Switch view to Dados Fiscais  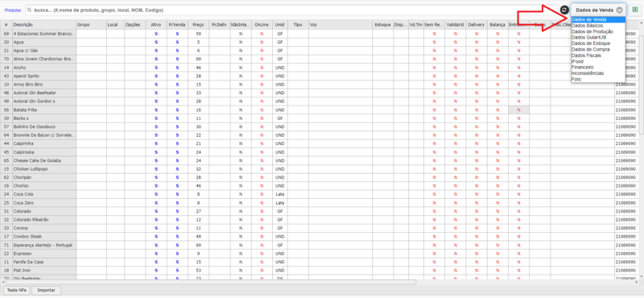click(598, 55)
